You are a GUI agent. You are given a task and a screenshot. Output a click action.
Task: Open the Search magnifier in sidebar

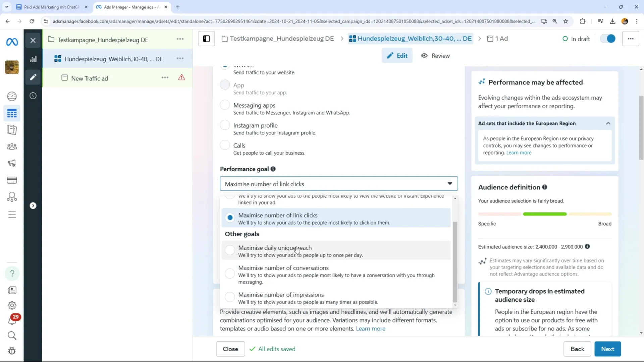(12, 336)
